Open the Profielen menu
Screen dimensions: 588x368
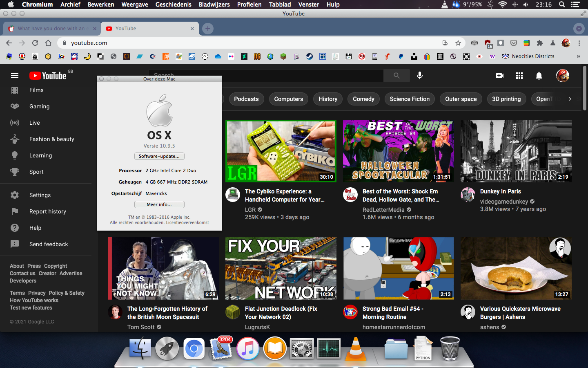pos(249,4)
